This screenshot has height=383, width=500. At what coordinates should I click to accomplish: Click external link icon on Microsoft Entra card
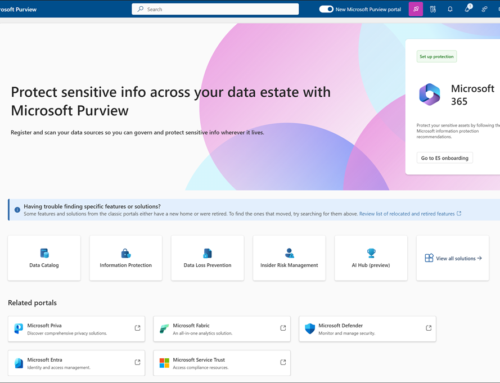coord(137,362)
